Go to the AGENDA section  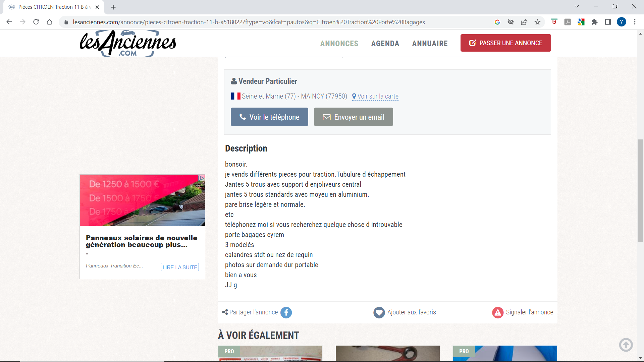point(385,44)
